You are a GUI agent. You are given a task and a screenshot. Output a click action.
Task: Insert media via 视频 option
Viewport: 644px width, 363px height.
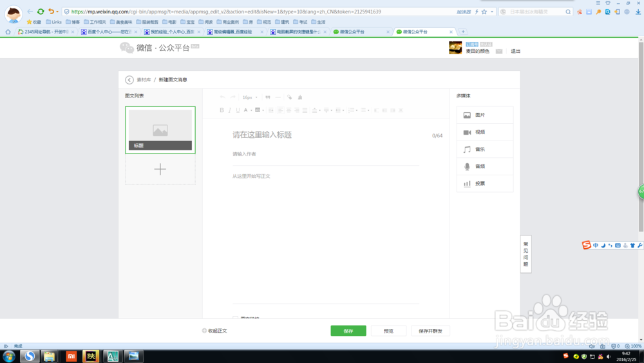(x=485, y=132)
